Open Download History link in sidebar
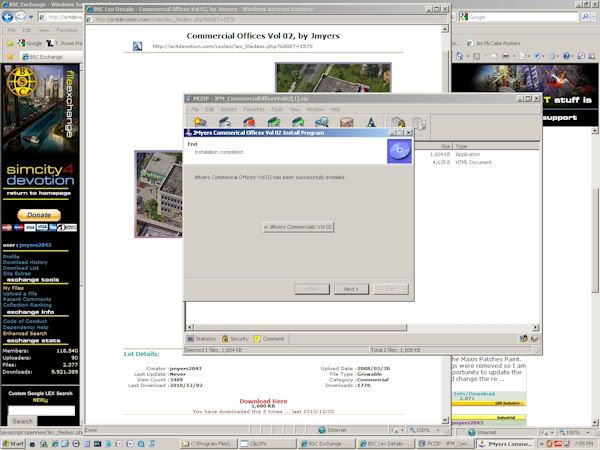600x450 pixels. (25, 262)
